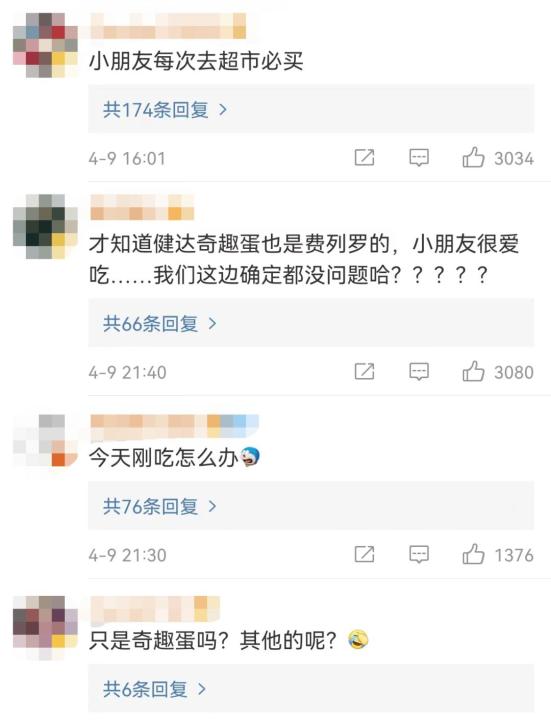Image resolution: width=551 pixels, height=723 pixels.
Task: Open avatar of 健达奇趣蛋 commenter
Action: click(x=45, y=226)
